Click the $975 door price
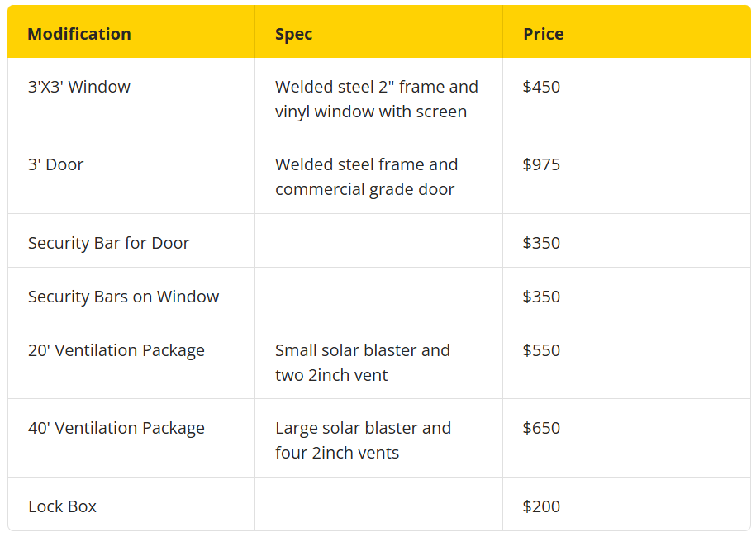 pyautogui.click(x=541, y=164)
